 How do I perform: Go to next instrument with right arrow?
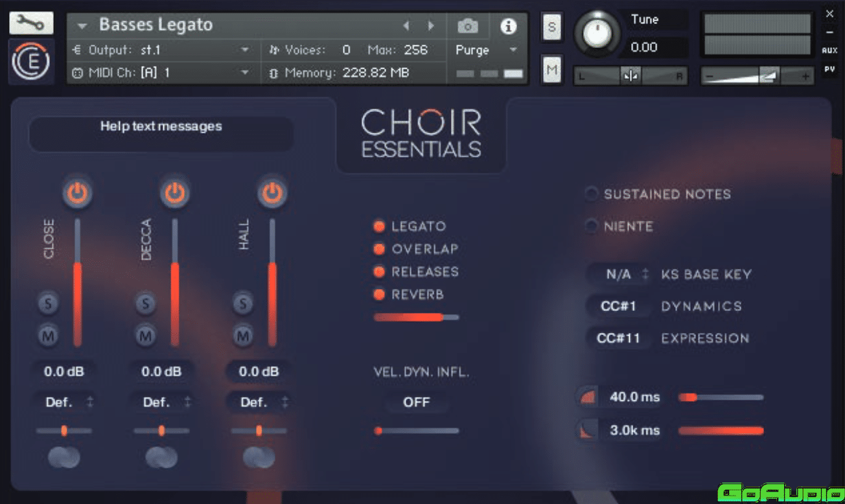point(430,26)
